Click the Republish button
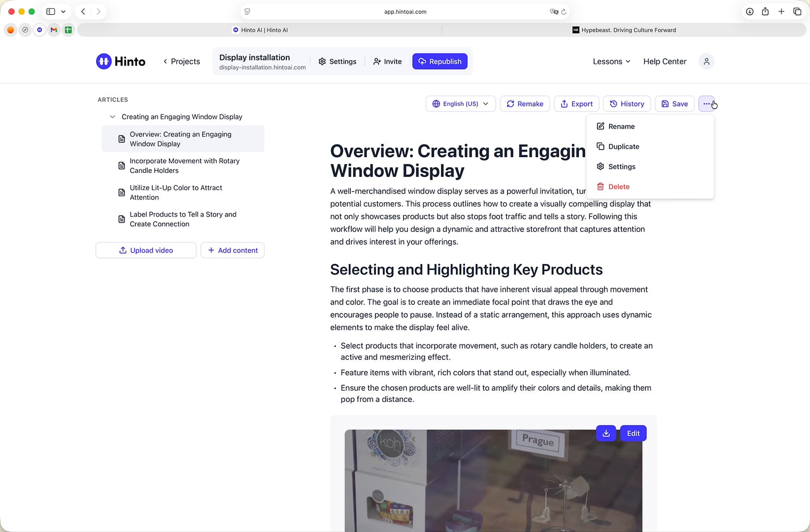The width and height of the screenshot is (810, 532). pyautogui.click(x=440, y=62)
